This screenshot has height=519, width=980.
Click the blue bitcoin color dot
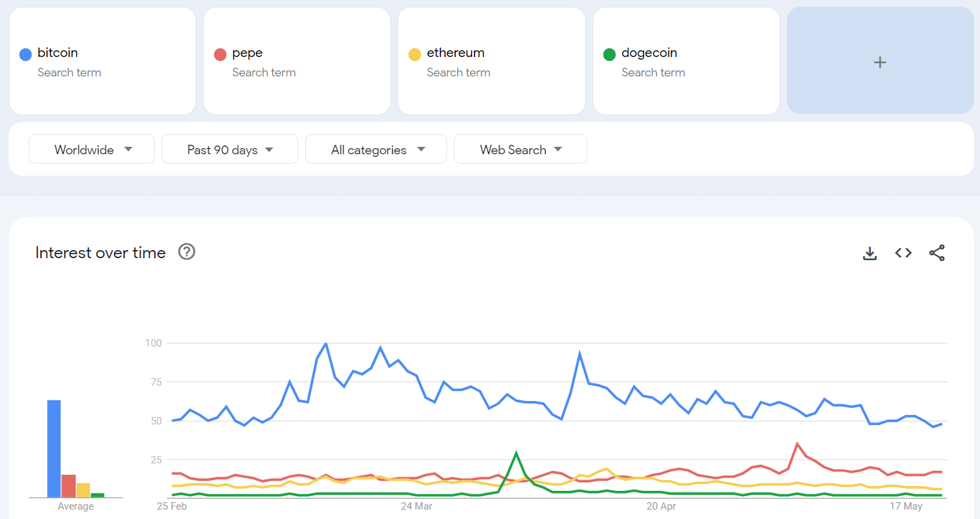click(25, 54)
